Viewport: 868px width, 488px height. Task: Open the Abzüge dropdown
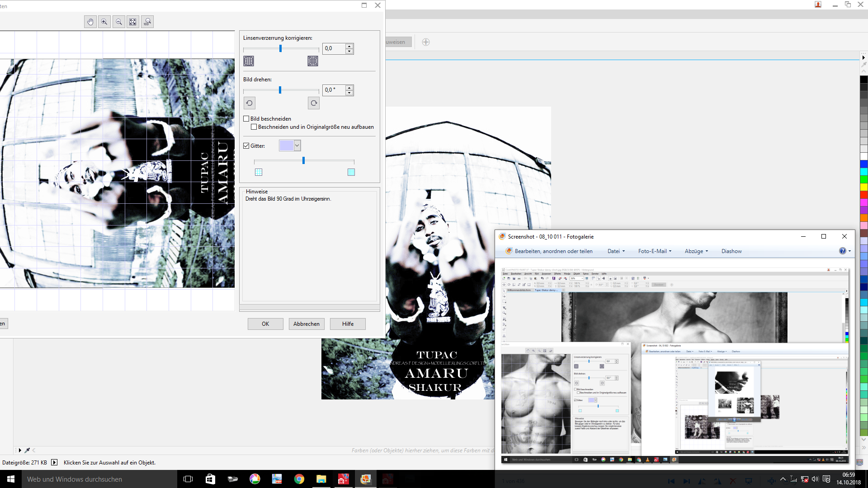click(x=696, y=251)
